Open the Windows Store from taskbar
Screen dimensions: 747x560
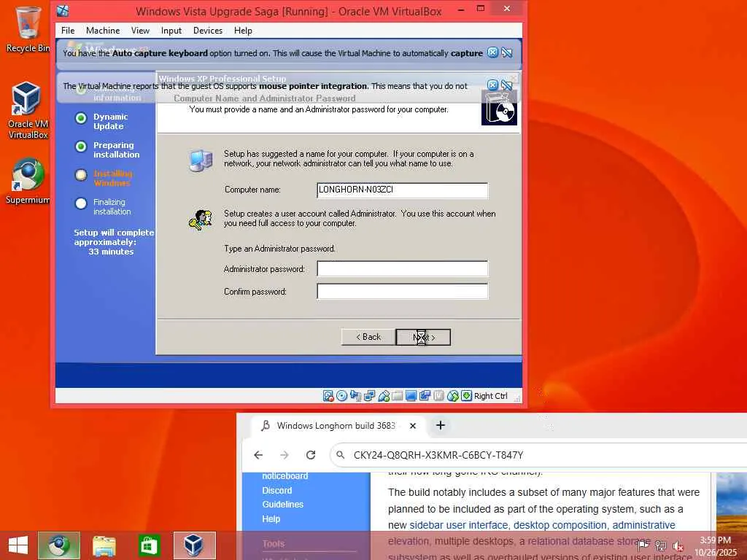tap(149, 545)
